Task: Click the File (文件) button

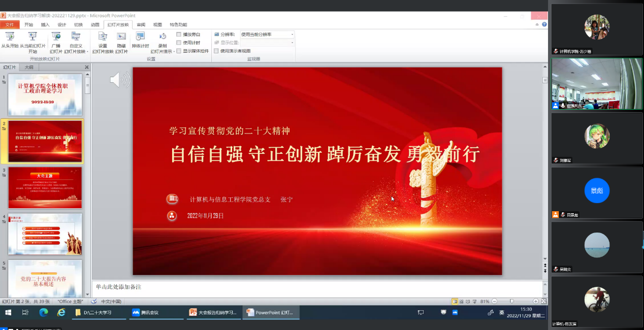Action: point(10,24)
